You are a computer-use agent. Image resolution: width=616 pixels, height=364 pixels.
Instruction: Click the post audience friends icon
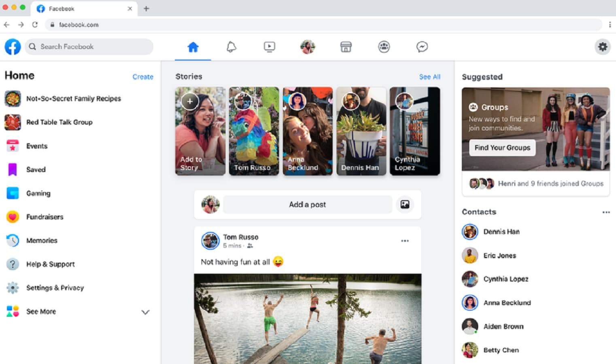pos(250,246)
